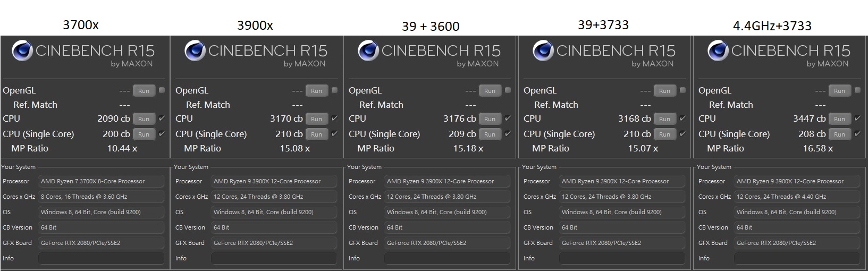
Task: Click the GFX Board field in the 3700x panel
Action: click(102, 243)
